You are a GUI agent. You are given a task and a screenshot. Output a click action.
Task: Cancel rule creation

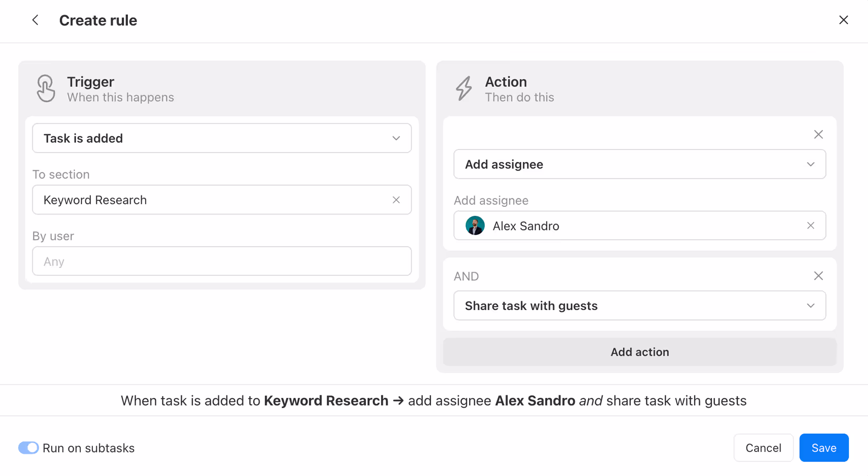[763, 448]
